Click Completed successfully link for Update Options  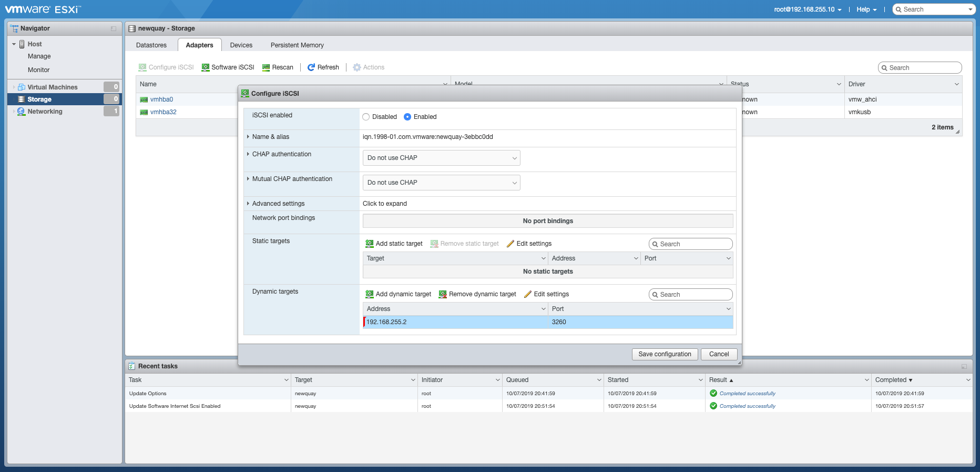(748, 394)
